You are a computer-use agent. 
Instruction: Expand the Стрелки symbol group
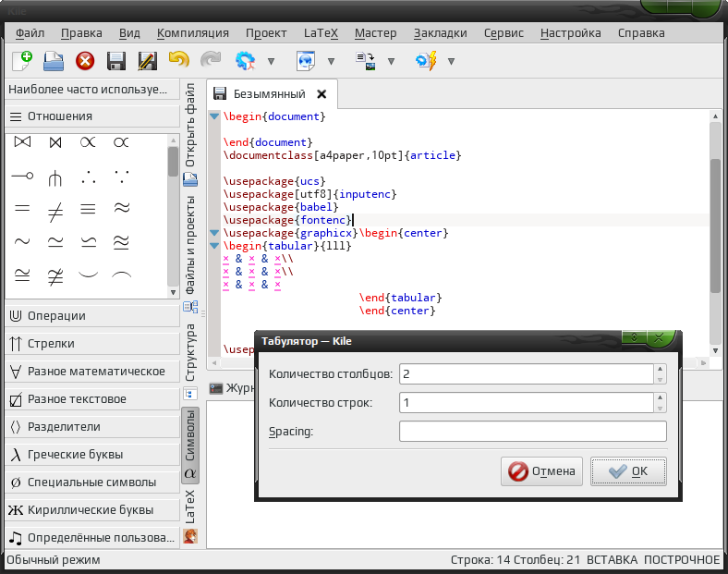click(92, 344)
